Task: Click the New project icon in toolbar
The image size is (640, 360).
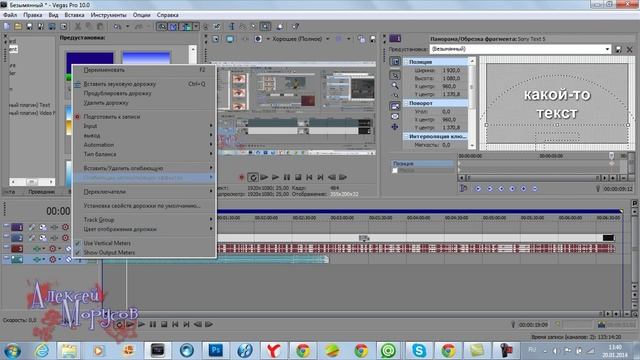Action: point(7,27)
